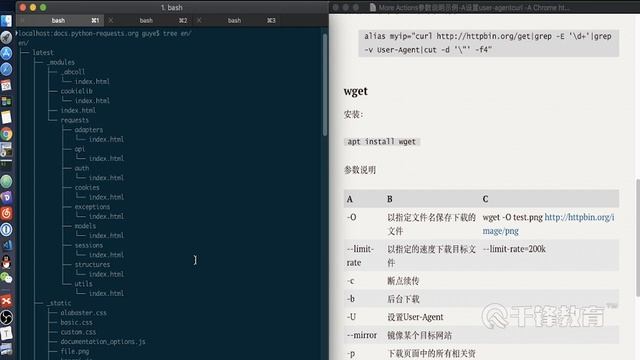Open Google Chrome from the dock

(6, 134)
